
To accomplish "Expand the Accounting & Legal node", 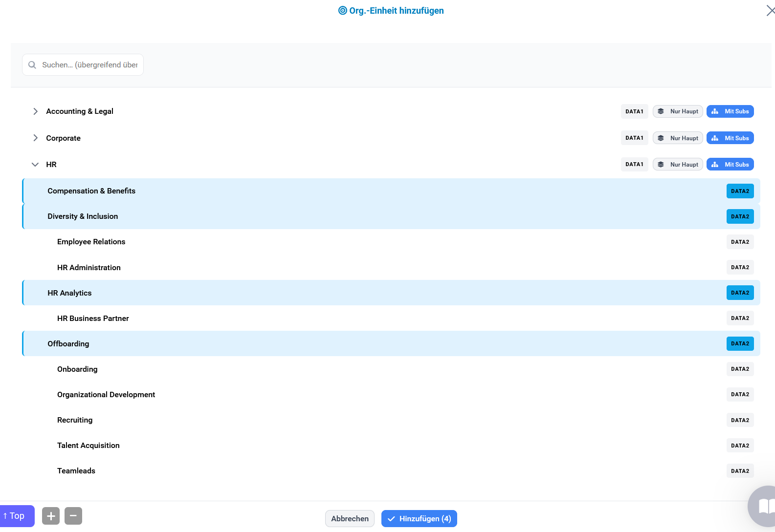I will point(35,111).
